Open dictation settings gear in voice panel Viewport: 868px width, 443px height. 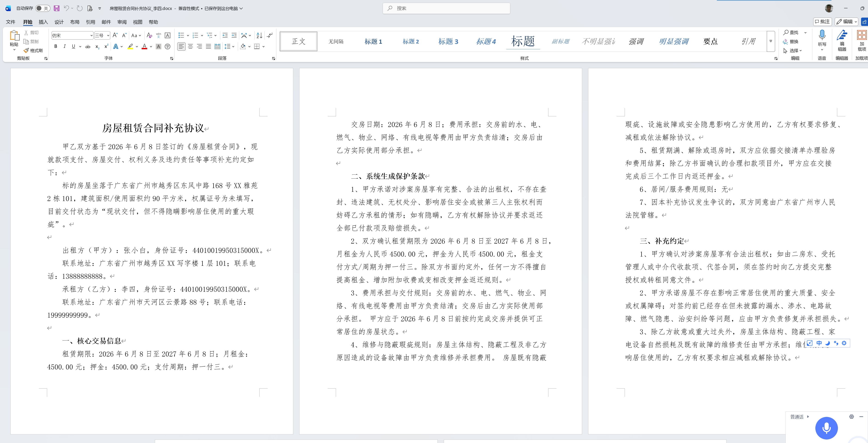click(x=852, y=417)
